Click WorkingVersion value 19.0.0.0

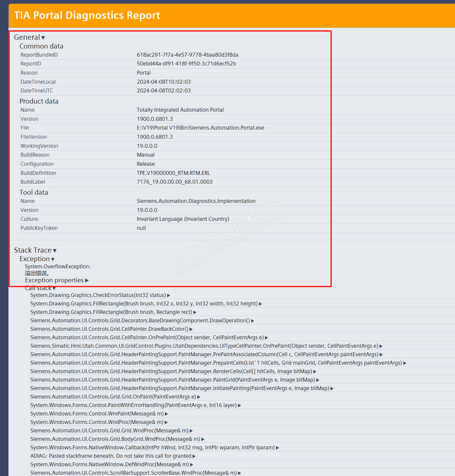tap(147, 146)
